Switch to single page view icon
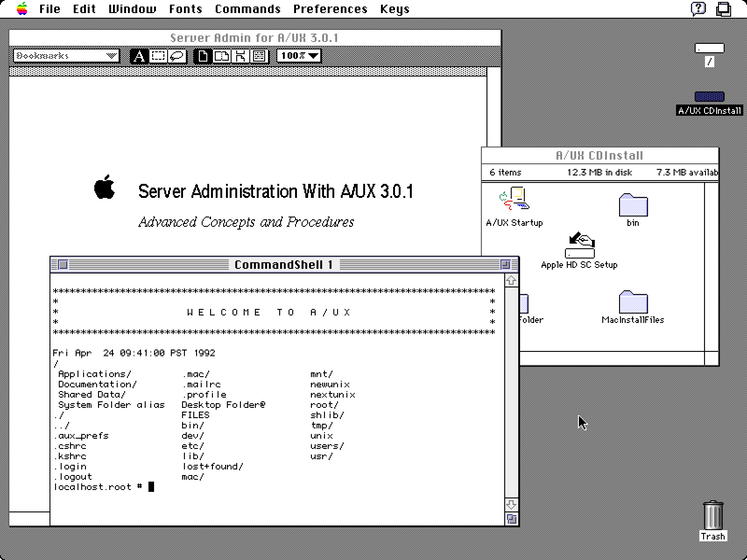The width and height of the screenshot is (747, 560). 203,56
